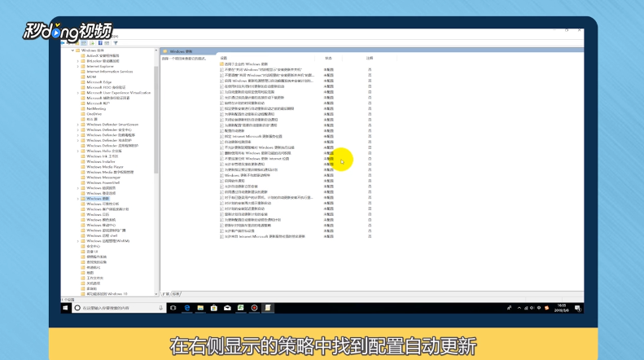The height and width of the screenshot is (360, 644).
Task: Switch to the 扩展 tab
Action: (x=166, y=294)
